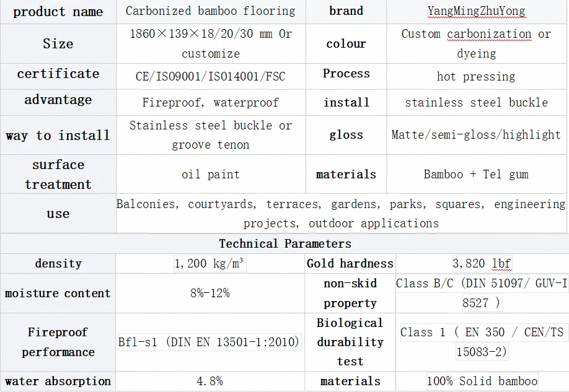Select the CE/ISO9001/ISO14001/FSC certificate cell

(211, 77)
